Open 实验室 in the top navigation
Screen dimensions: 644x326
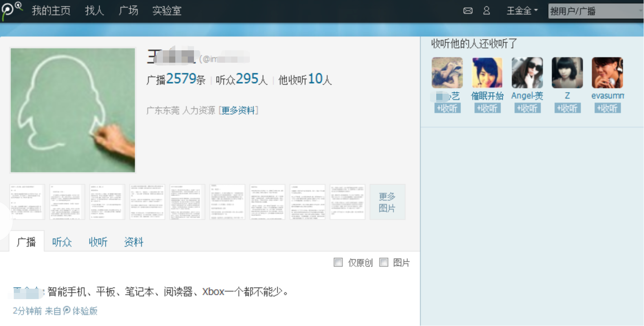[x=167, y=11]
